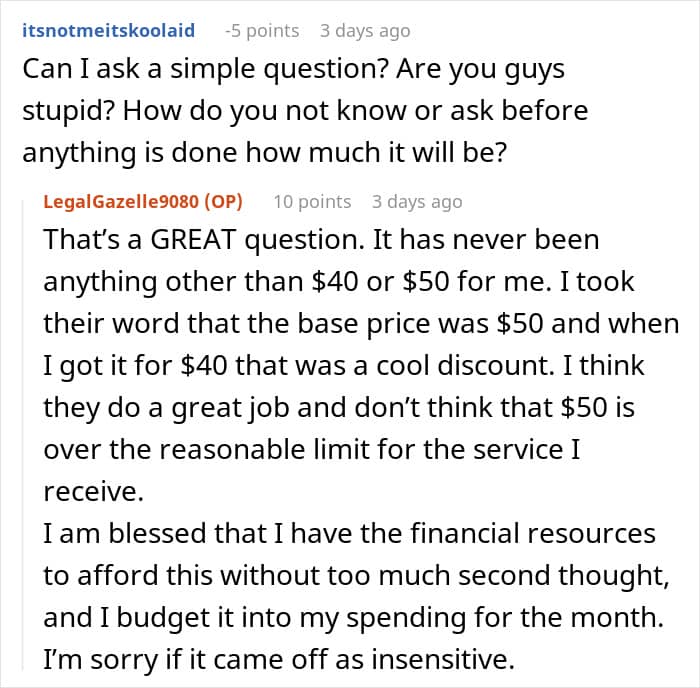Click the line "I am blessed that I have"
Viewport: 700px width, 688px height.
tap(350, 534)
